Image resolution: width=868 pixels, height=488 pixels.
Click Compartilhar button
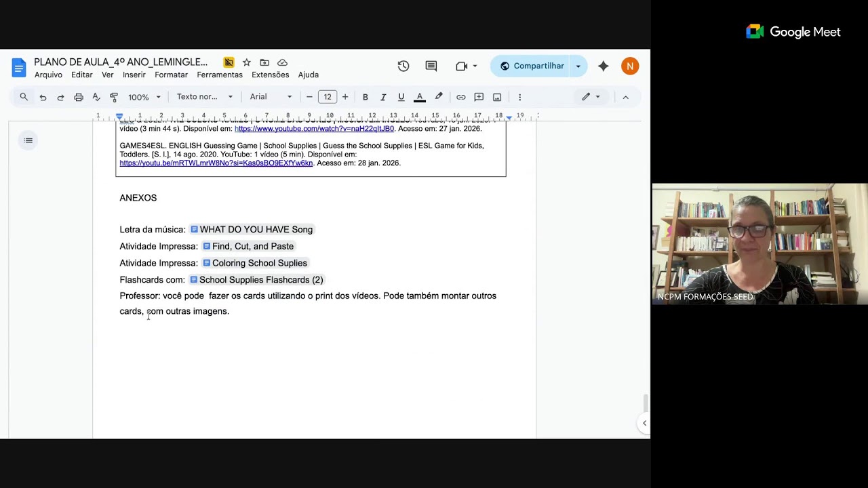coord(532,66)
